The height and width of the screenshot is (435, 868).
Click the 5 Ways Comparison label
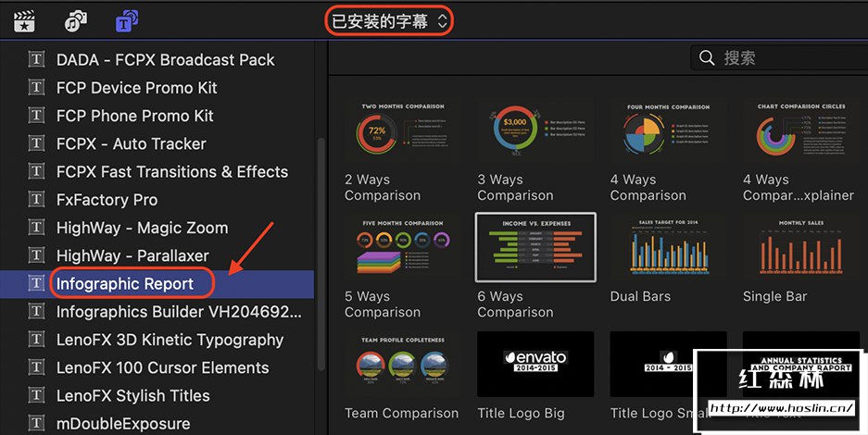pos(383,304)
